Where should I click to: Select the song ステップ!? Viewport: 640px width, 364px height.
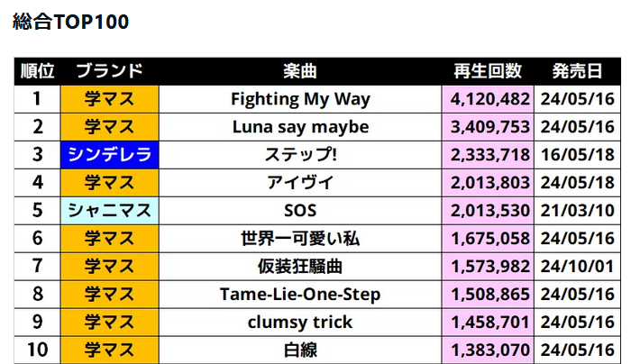(x=300, y=155)
